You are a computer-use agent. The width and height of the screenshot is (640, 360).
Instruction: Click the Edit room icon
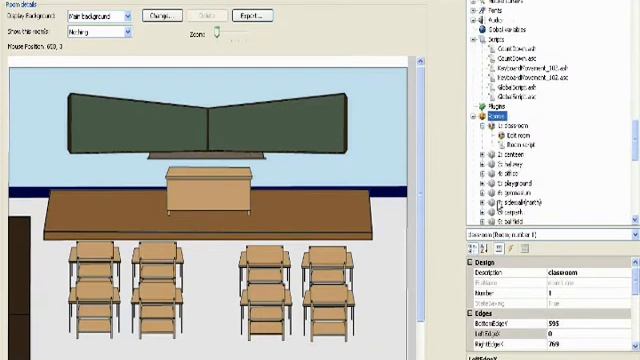501,136
